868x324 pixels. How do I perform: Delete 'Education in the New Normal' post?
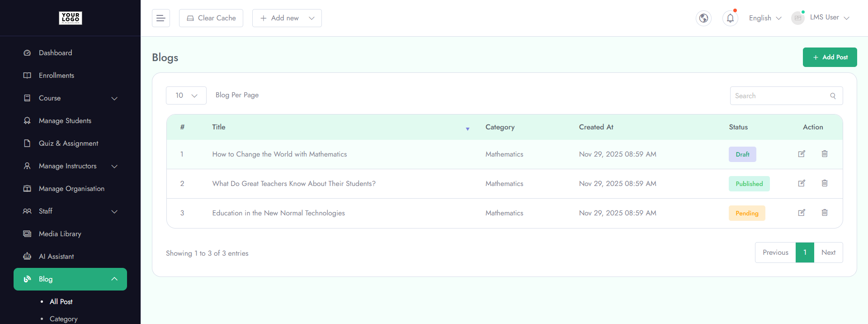825,213
